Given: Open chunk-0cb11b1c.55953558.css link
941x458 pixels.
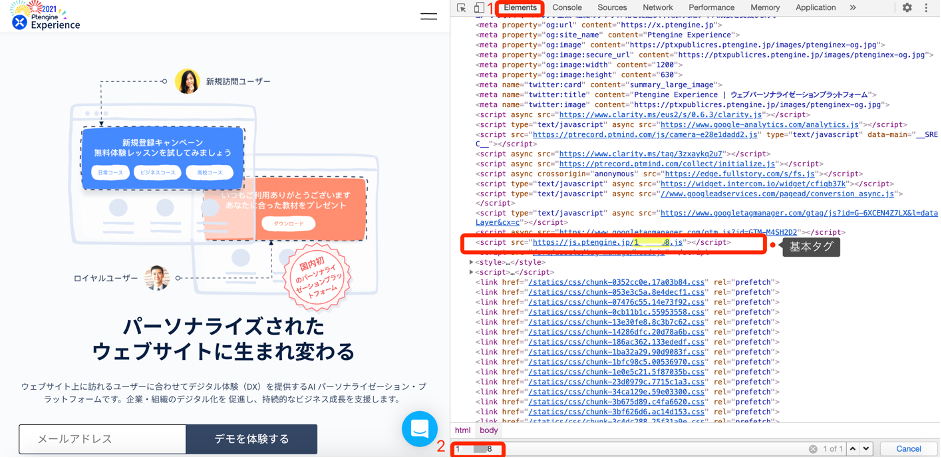Looking at the screenshot, I should [x=615, y=312].
